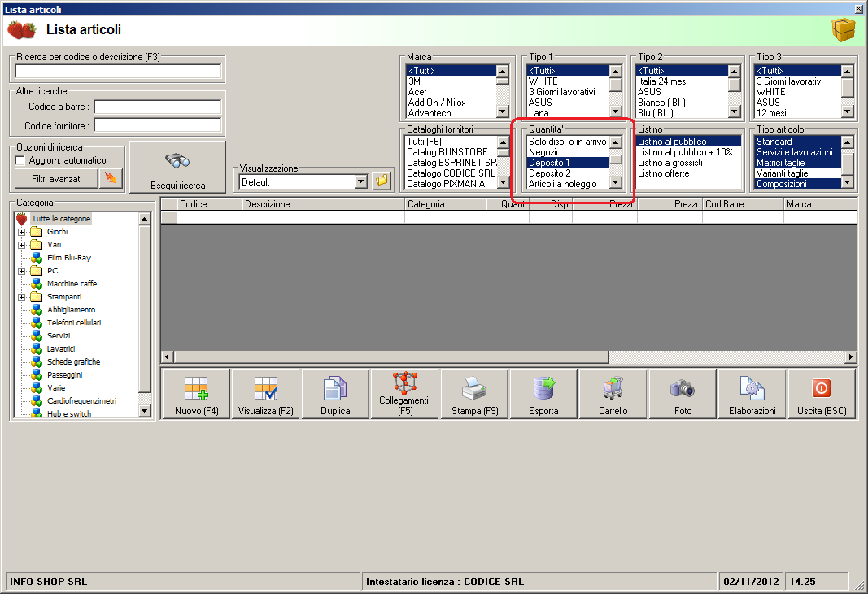The height and width of the screenshot is (594, 868).
Task: Select 12 mesi in Tipo 3
Action: click(771, 113)
